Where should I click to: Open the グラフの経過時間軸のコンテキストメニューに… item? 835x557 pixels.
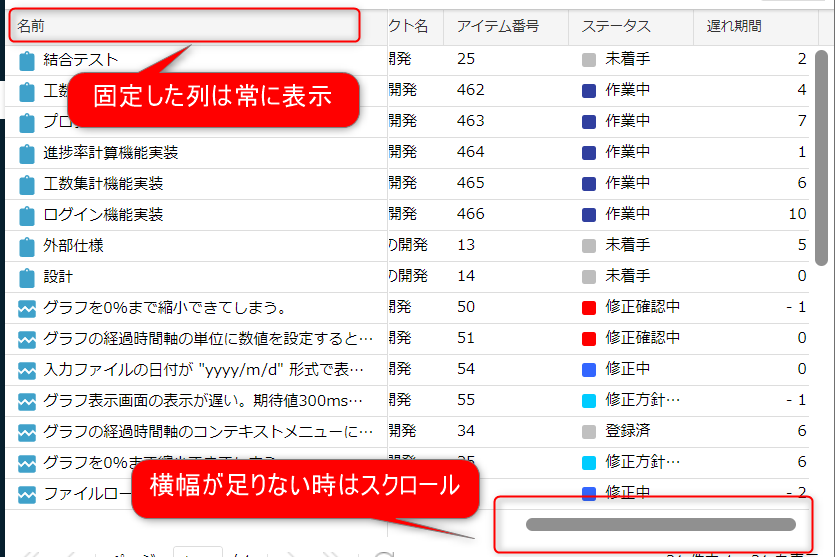click(x=207, y=432)
